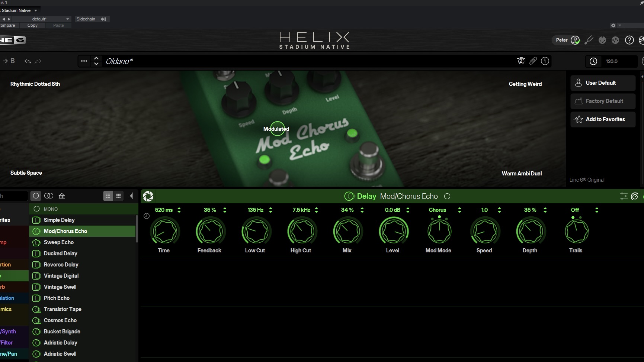644x362 pixels.
Task: Select the Rhythmic Dotted 8th preset
Action: 35,84
